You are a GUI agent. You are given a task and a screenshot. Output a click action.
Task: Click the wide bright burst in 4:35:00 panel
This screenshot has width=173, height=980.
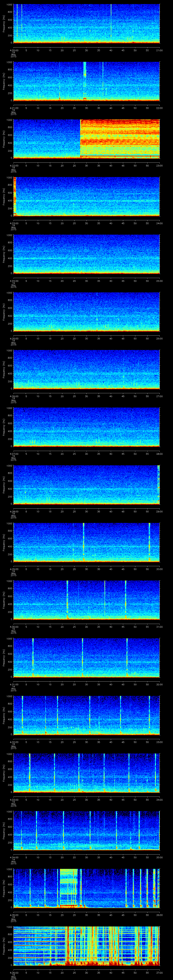(69, 888)
